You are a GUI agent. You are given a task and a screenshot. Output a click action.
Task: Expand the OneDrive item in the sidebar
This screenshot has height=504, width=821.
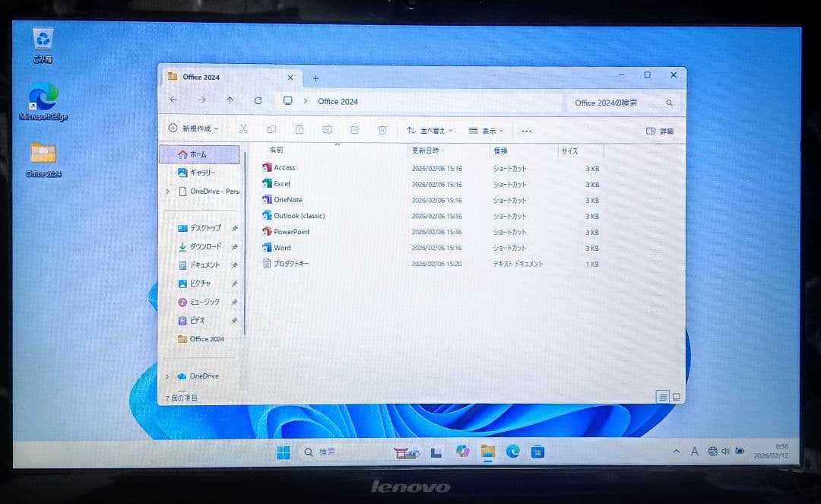(166, 376)
